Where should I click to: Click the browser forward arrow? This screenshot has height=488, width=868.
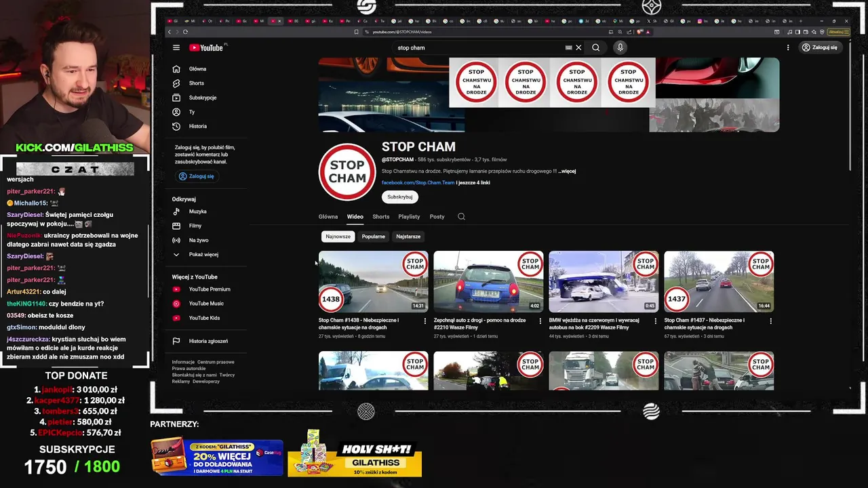[x=177, y=32]
